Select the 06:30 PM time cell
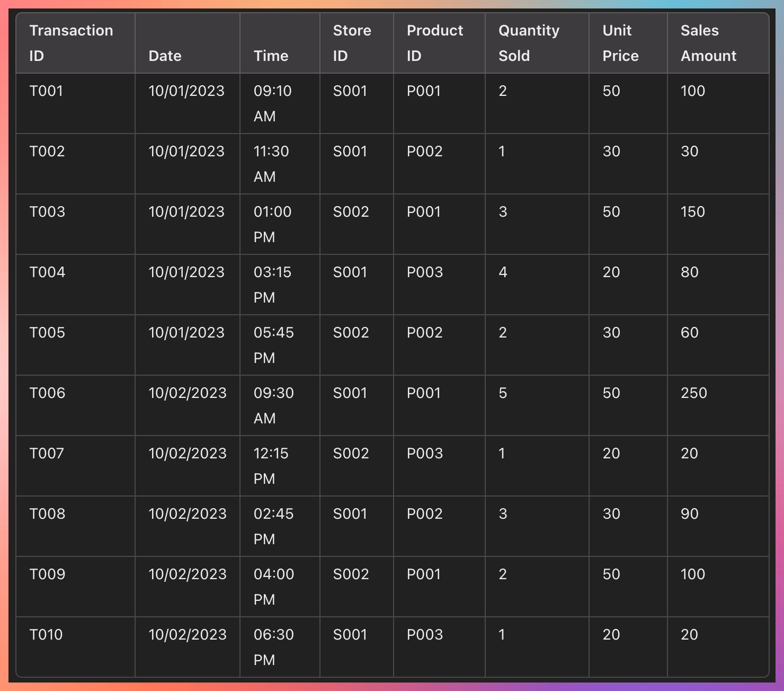Screen dimensions: 784x691 coord(273,647)
